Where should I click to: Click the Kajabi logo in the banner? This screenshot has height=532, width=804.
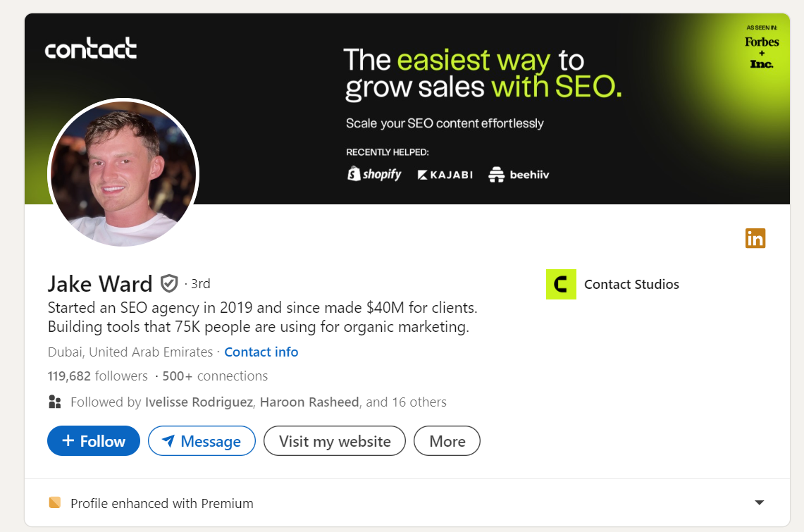click(x=445, y=174)
